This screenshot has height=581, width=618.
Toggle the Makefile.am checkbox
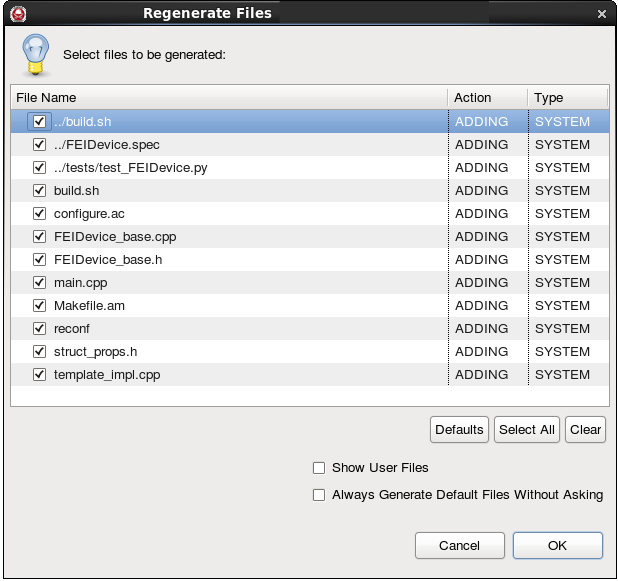coord(40,306)
